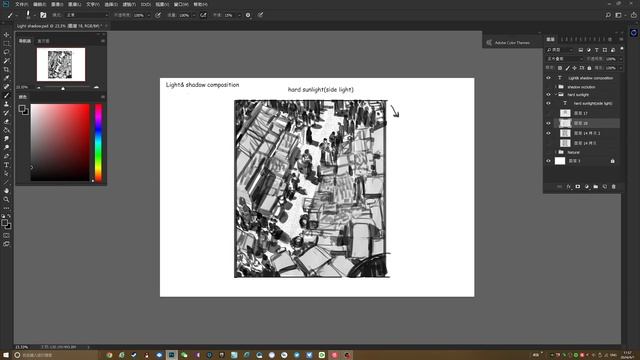Image resolution: width=640 pixels, height=360 pixels.
Task: Toggle pressure for opacity in options bar
Action: [158, 15]
